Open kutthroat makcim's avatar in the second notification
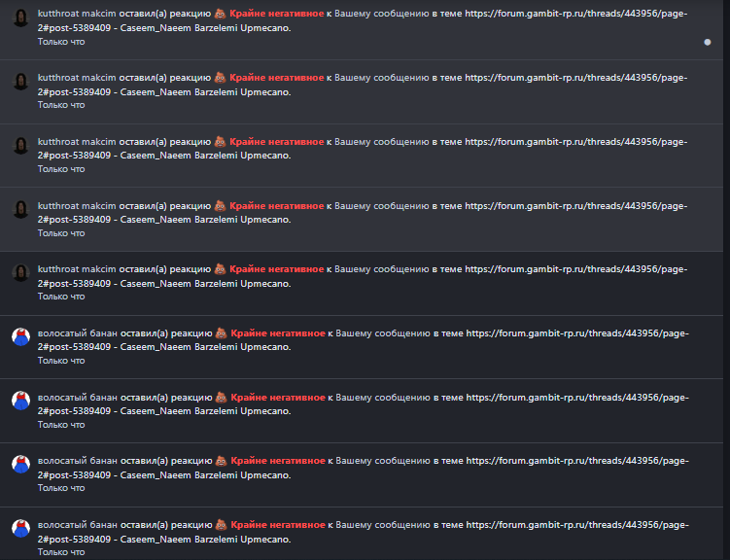The height and width of the screenshot is (560, 730). (x=21, y=82)
